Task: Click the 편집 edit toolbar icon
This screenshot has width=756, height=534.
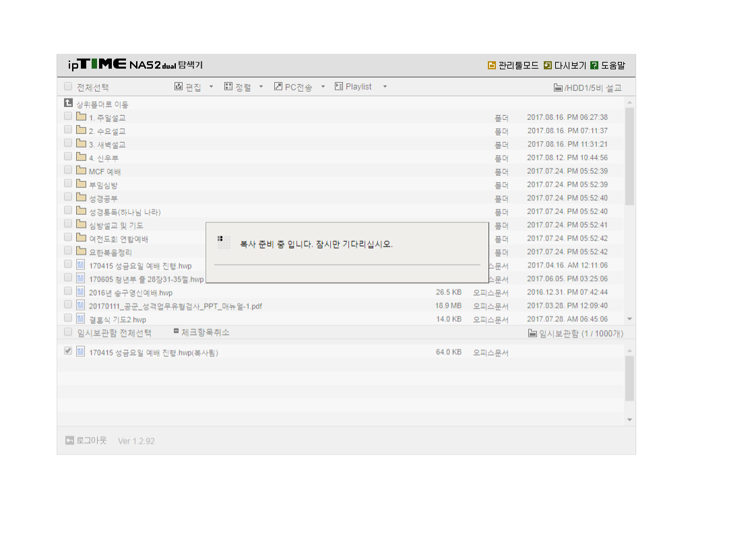Action: 179,86
